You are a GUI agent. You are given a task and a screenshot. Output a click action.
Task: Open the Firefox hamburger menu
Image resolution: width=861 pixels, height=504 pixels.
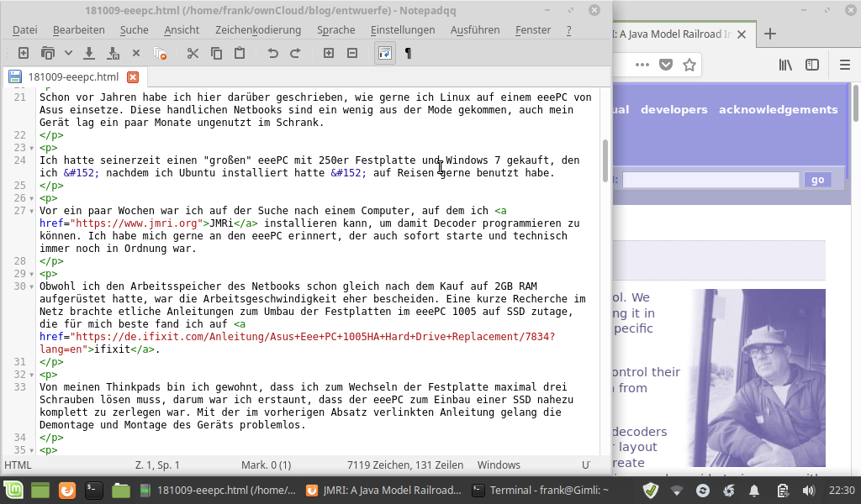(845, 65)
